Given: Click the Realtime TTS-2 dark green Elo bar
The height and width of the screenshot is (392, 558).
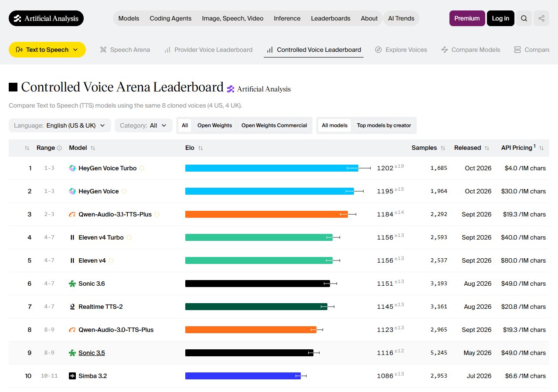Looking at the screenshot, I should tap(256, 307).
